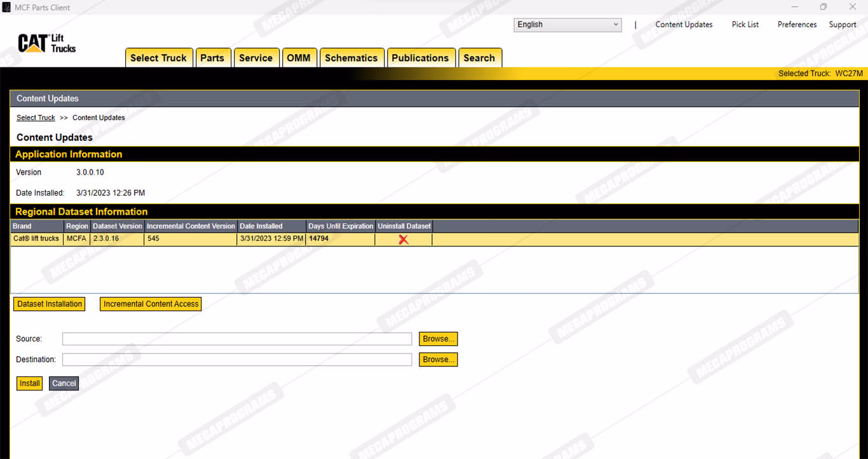Click the Select Truck breadcrumb link

point(36,118)
